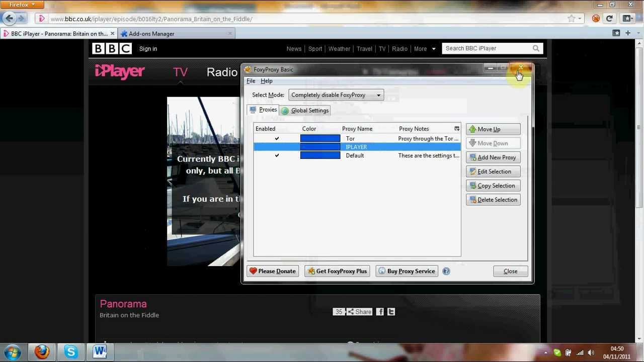This screenshot has width=644, height=362.
Task: Close the Add-ons Manager tab
Action: [x=230, y=34]
